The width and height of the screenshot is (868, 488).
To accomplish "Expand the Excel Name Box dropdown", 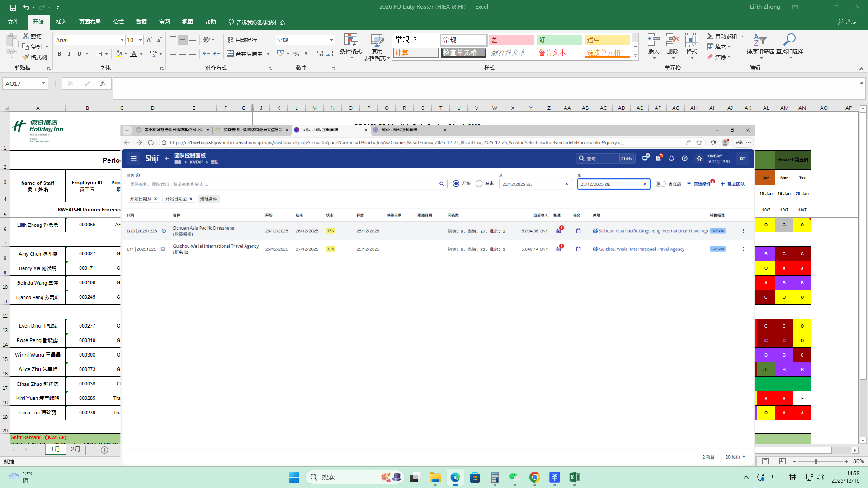I will (x=43, y=84).
